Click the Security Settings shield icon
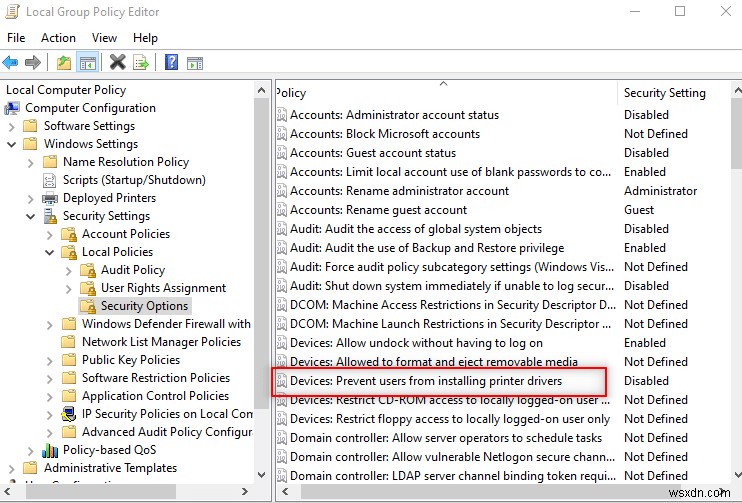This screenshot has height=503, width=742. [50, 216]
